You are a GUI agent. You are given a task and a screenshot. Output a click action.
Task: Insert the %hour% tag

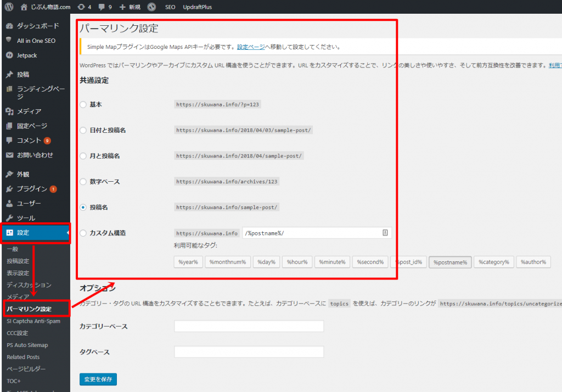click(297, 262)
